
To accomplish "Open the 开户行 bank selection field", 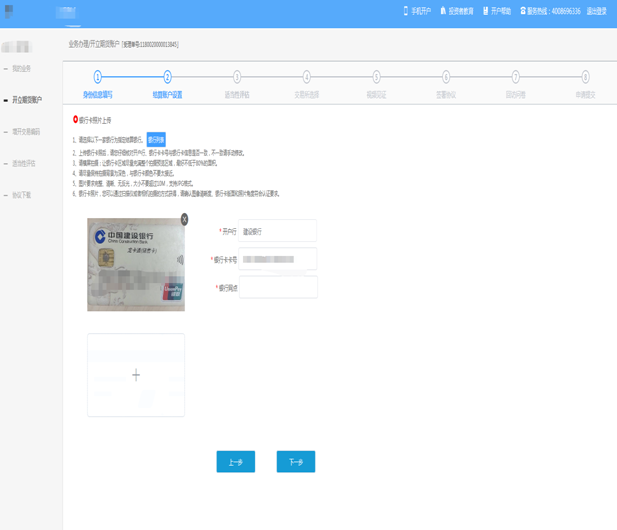I will tap(278, 231).
